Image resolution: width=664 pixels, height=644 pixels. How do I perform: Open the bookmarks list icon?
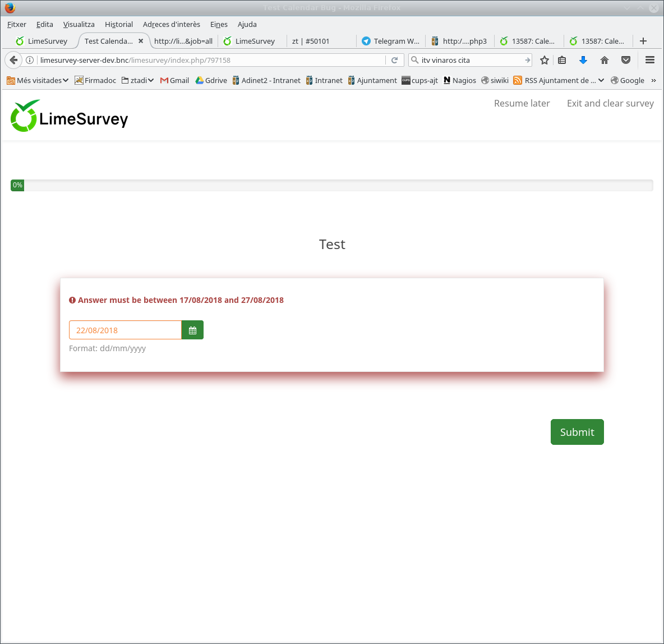tap(562, 60)
